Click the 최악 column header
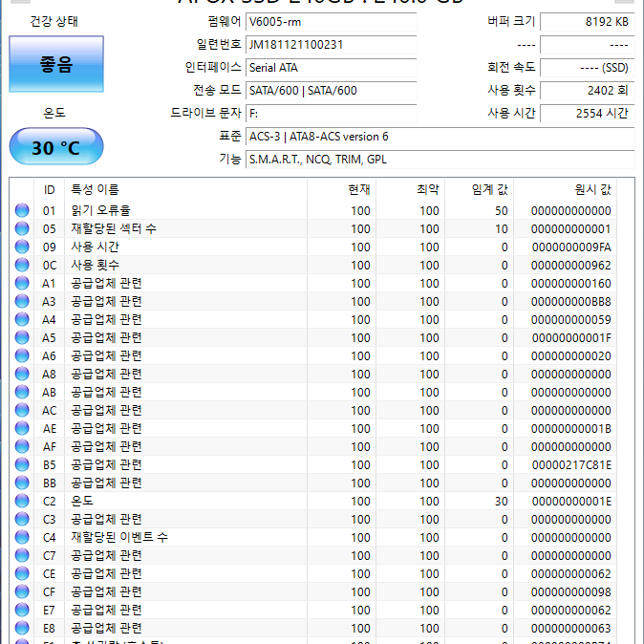Image resolution: width=644 pixels, height=644 pixels. [410, 190]
